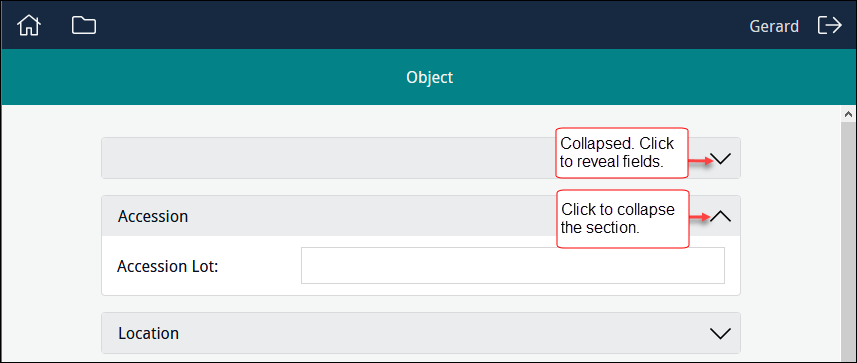Viewport: 857px width, 363px height.
Task: Click the 'Collapsed. Click to reveal fields.' callout
Action: pos(621,153)
